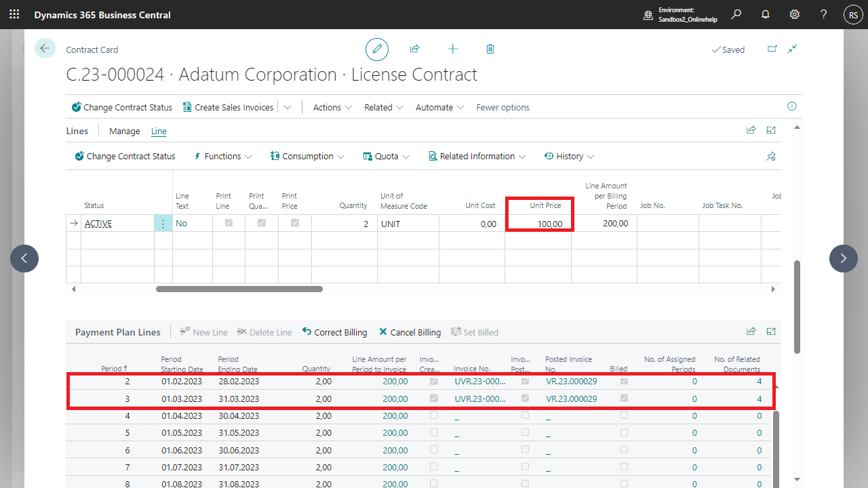Screen dimensions: 868x488
Task: Expand the Lines section to full view
Action: (x=771, y=130)
